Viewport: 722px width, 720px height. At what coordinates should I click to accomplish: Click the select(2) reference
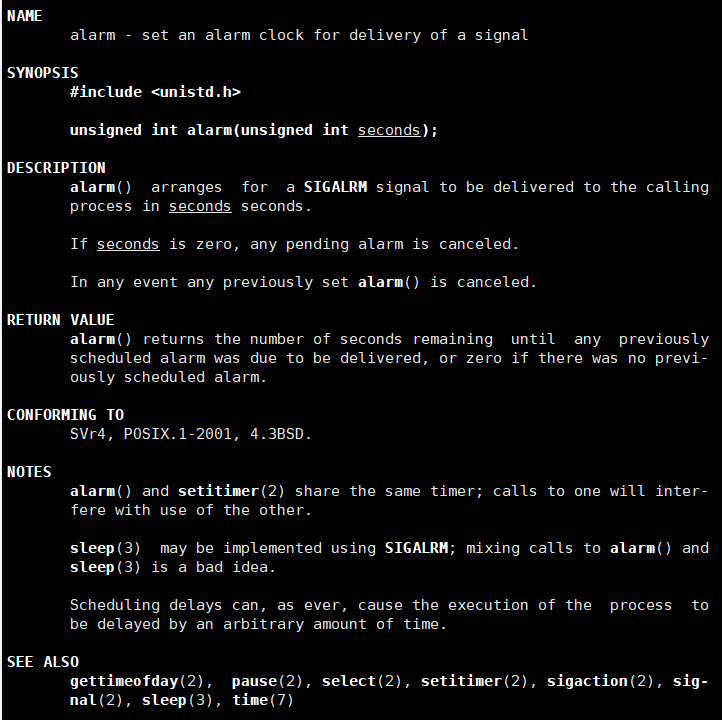[x=361, y=681]
